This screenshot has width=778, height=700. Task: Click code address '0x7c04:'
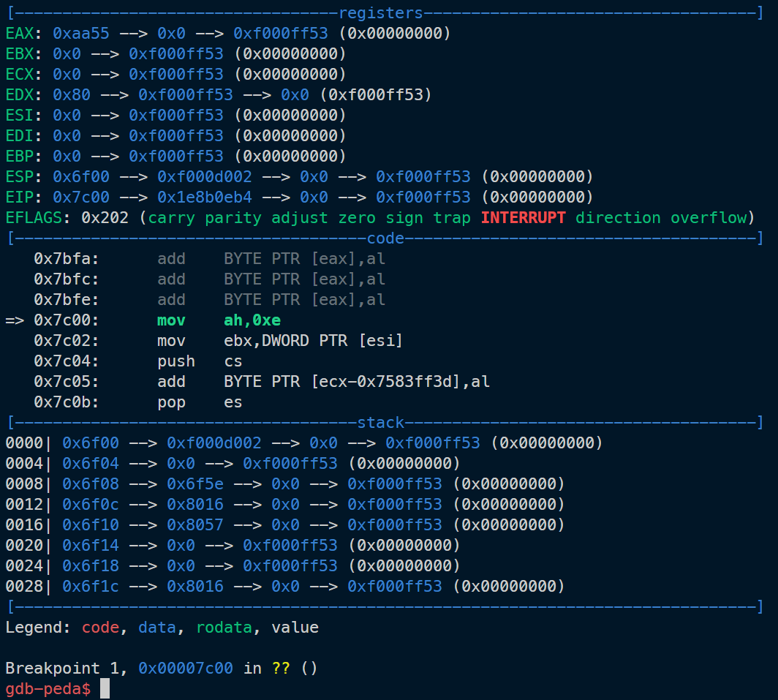66,361
